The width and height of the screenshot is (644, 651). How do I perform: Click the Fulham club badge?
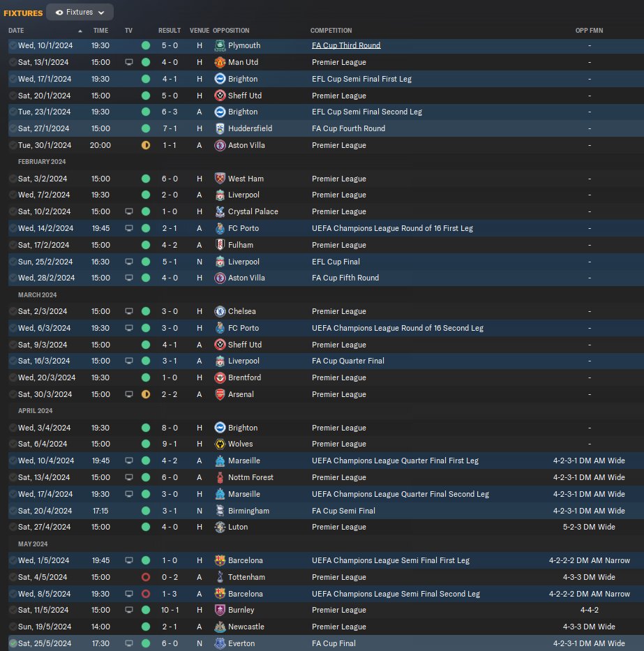click(220, 245)
